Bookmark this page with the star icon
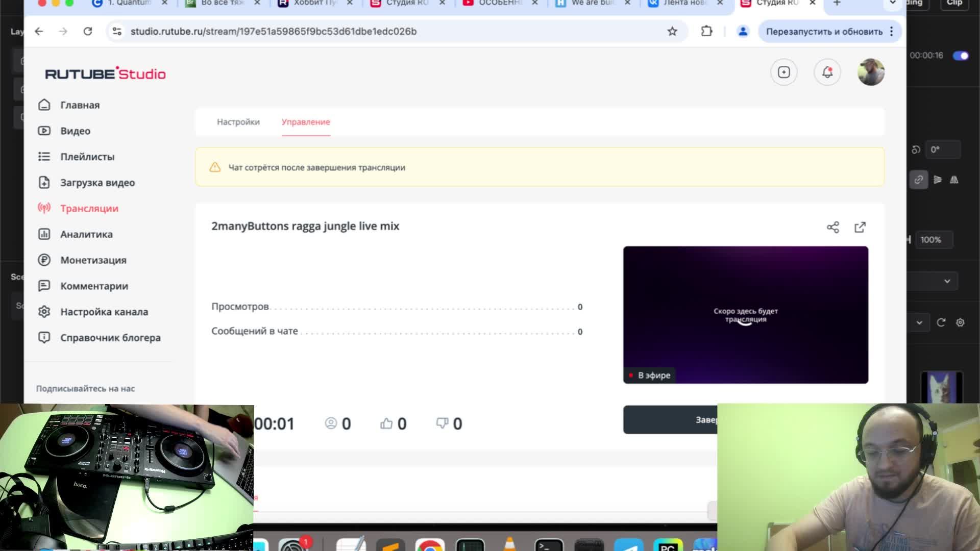The image size is (980, 551). [672, 31]
